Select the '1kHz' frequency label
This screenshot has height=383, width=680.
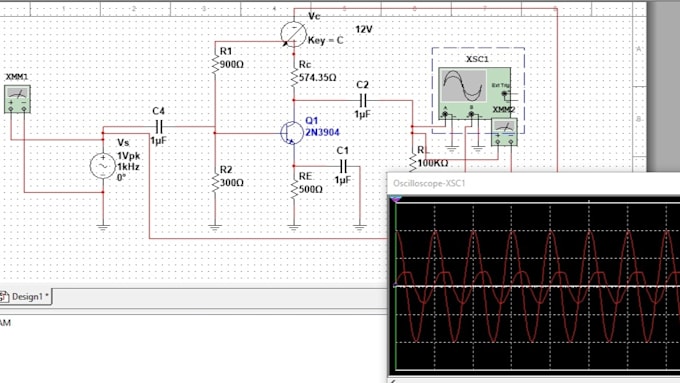(x=128, y=167)
